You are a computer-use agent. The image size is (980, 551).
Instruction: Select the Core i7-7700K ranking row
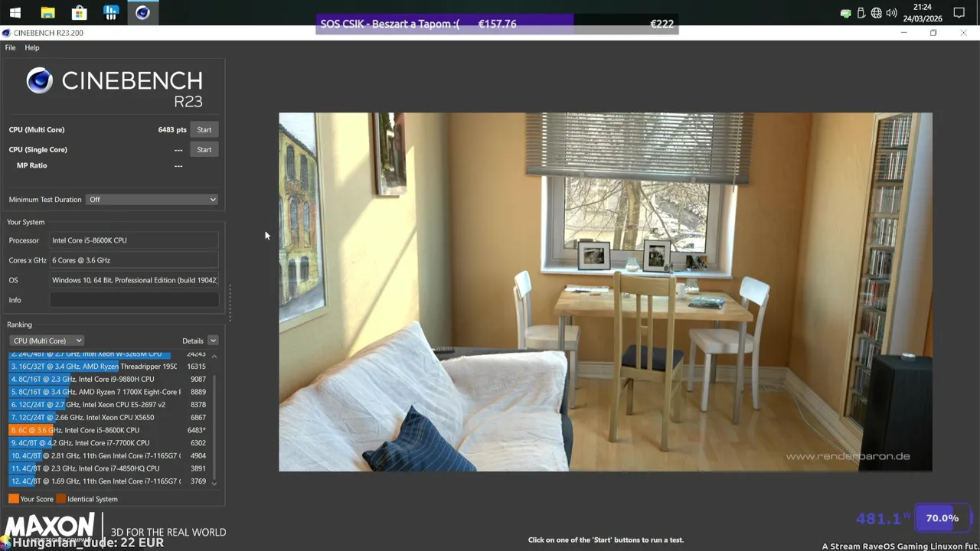(x=108, y=443)
